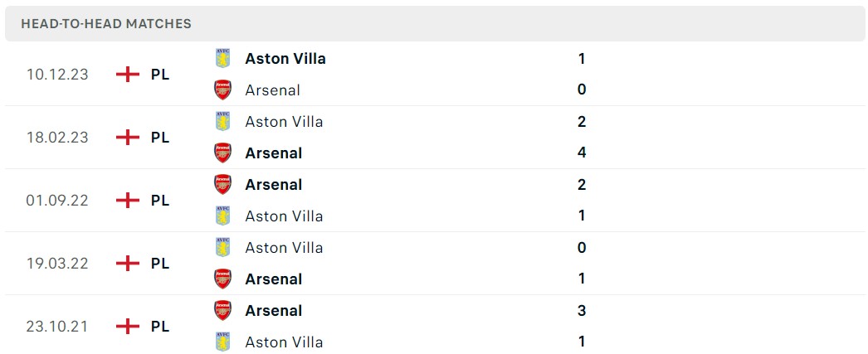Click England flag beside 23.10.21 date
The height and width of the screenshot is (354, 868).
127,326
